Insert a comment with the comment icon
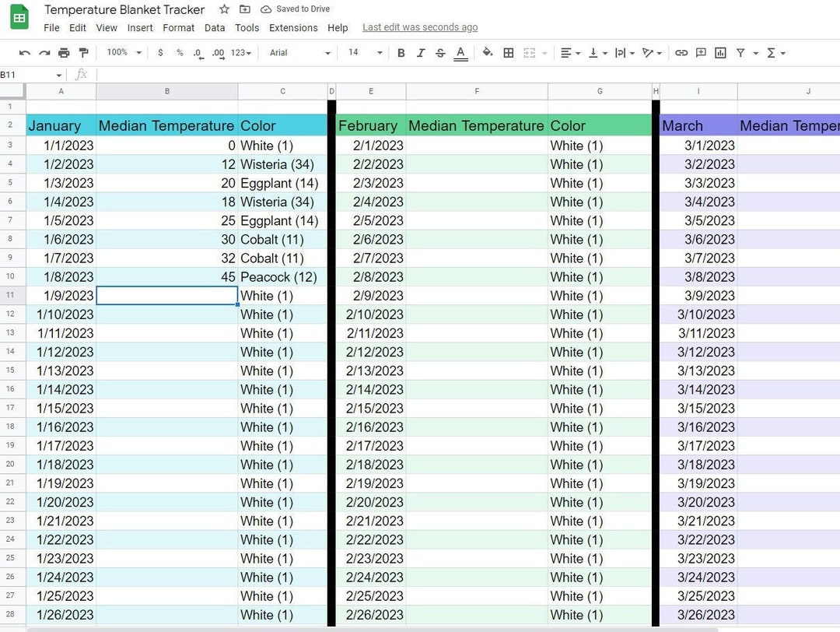This screenshot has width=840, height=632. tap(701, 53)
